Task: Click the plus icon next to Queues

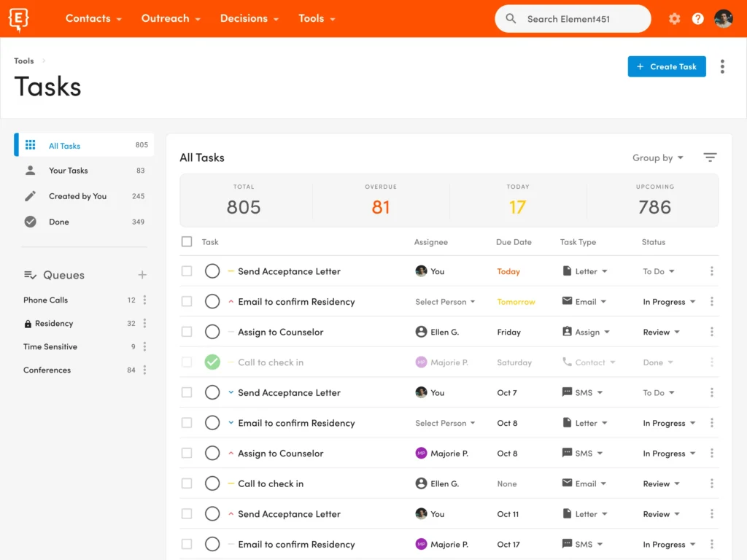Action: point(142,275)
